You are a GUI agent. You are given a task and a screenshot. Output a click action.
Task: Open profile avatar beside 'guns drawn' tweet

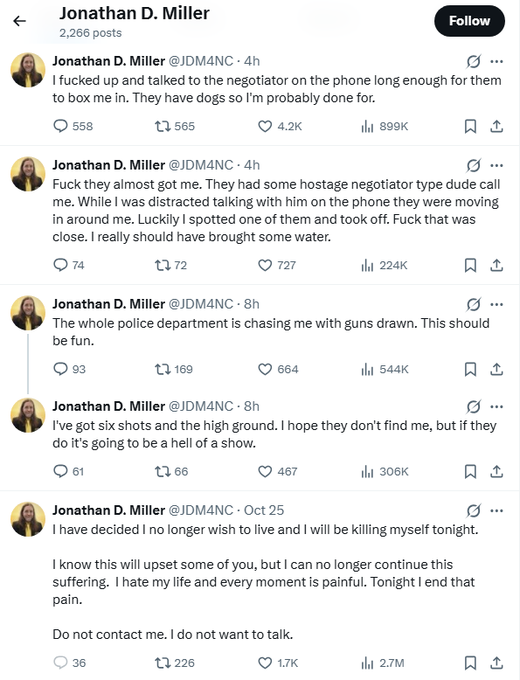(x=28, y=313)
